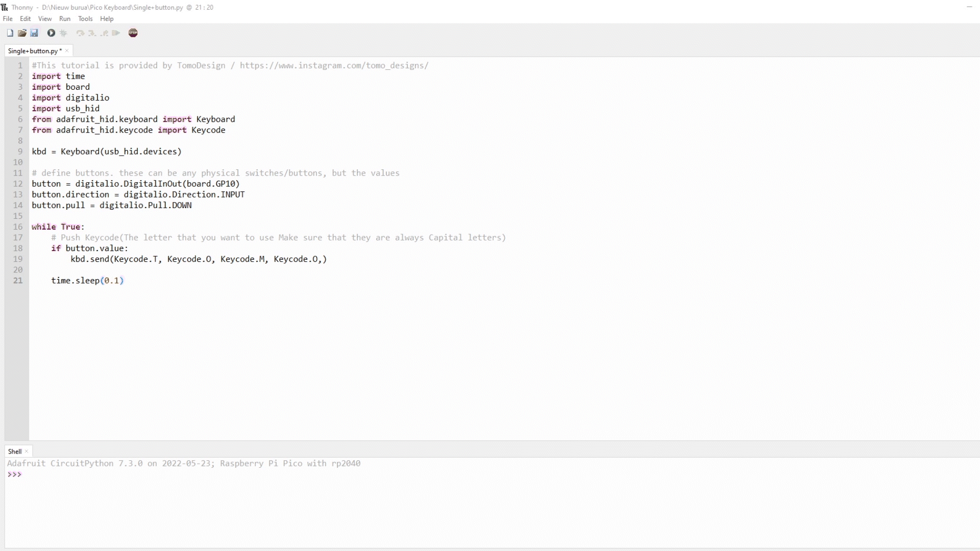
Task: Click the Resume debugging icon
Action: click(116, 33)
